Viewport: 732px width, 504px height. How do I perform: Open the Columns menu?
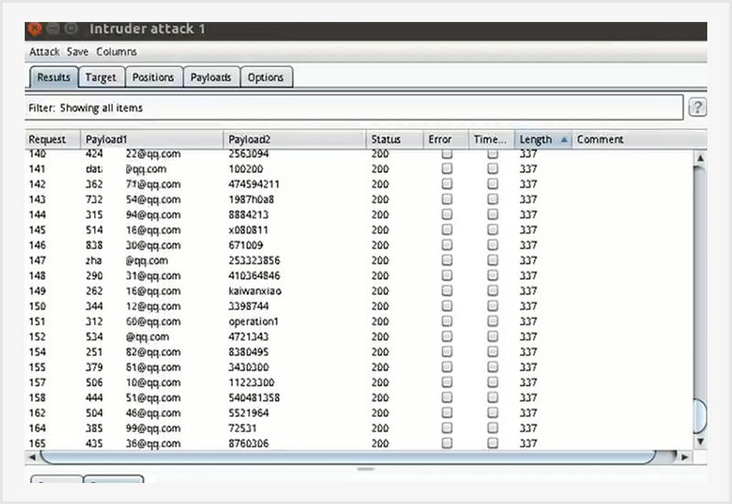pos(117,52)
